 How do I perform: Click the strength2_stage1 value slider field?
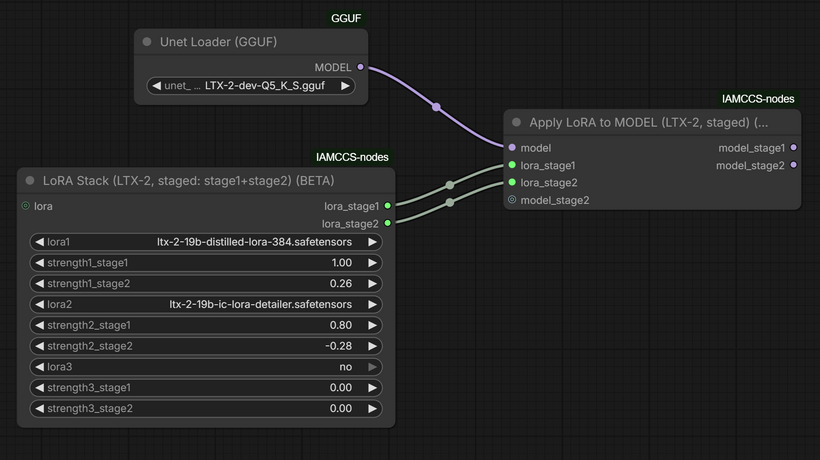[x=206, y=325]
